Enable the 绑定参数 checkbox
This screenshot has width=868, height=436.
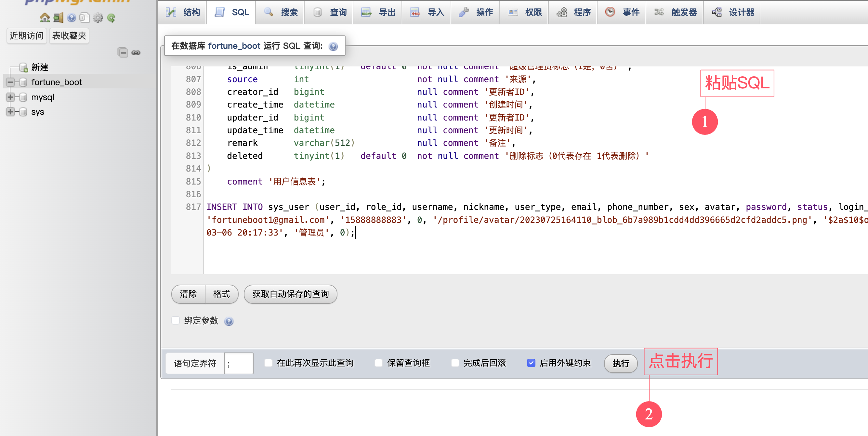pos(176,320)
